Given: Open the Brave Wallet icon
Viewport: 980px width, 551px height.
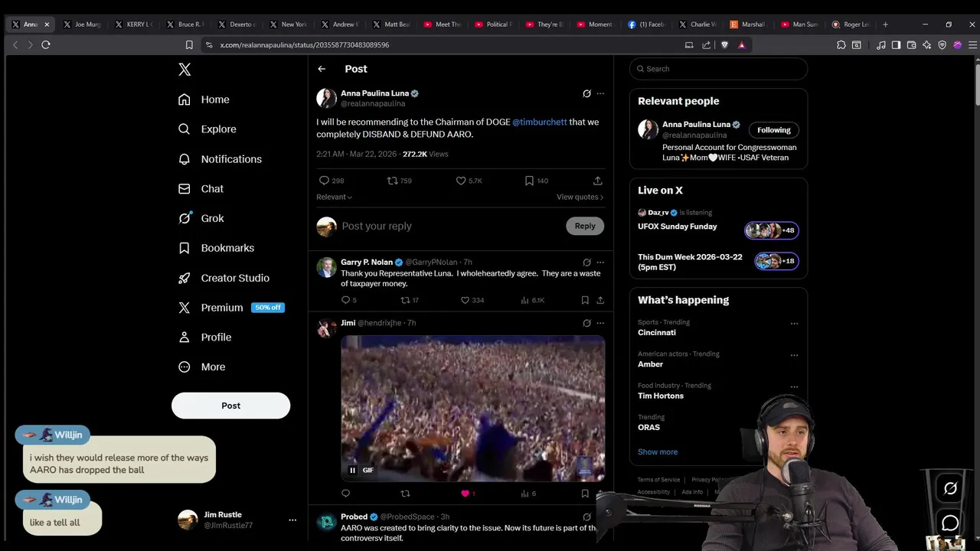Looking at the screenshot, I should tap(911, 45).
